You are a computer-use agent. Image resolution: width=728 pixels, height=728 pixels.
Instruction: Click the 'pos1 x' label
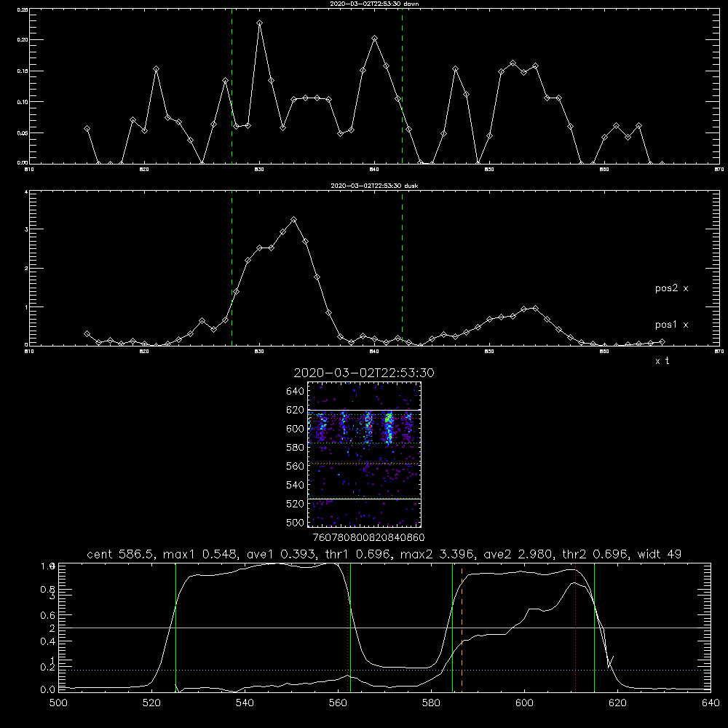point(671,325)
